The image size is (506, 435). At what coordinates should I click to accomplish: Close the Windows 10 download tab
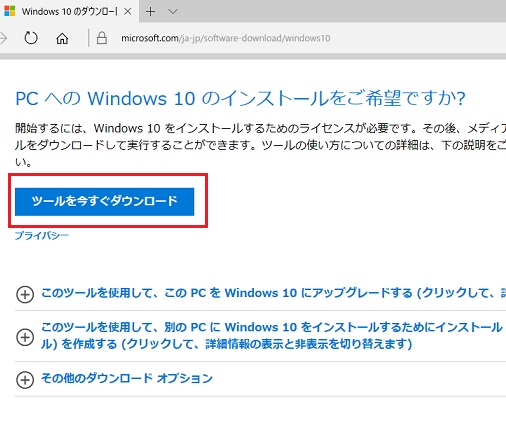128,12
